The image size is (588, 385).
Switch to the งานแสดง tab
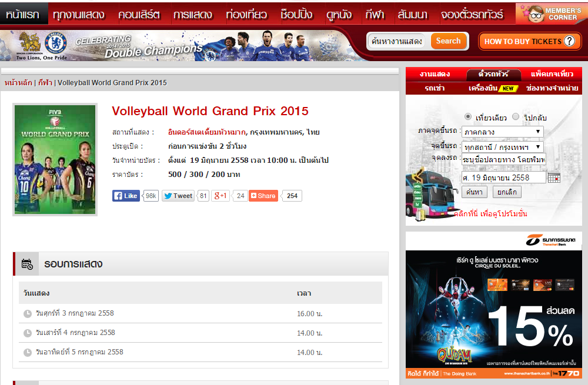(x=435, y=74)
